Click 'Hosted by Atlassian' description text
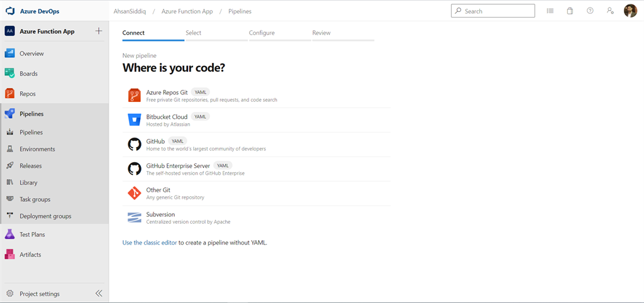Screen dimensions: 644x303 click(x=168, y=124)
